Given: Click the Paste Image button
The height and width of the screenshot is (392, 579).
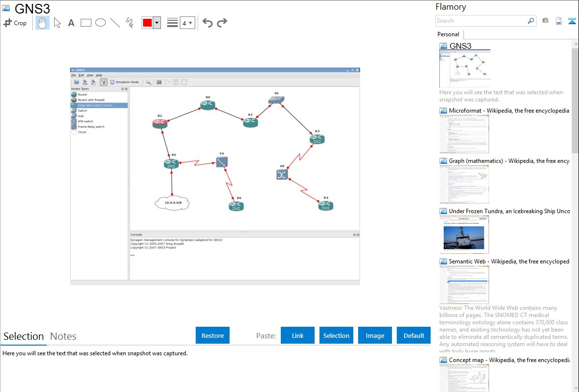Looking at the screenshot, I should pyautogui.click(x=375, y=335).
